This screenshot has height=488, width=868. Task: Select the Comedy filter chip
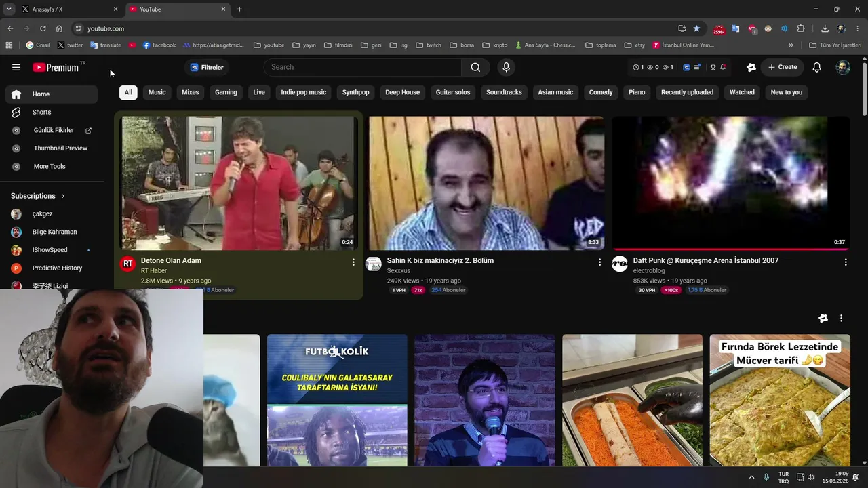[601, 92]
